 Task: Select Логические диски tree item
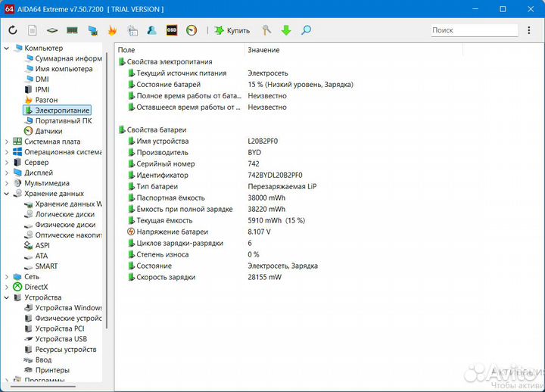[60, 214]
